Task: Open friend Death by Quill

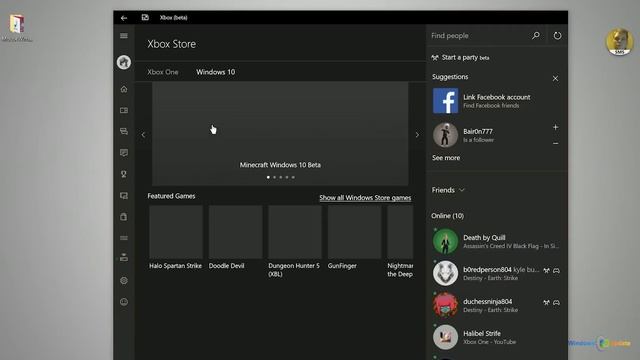Action: [x=496, y=241]
